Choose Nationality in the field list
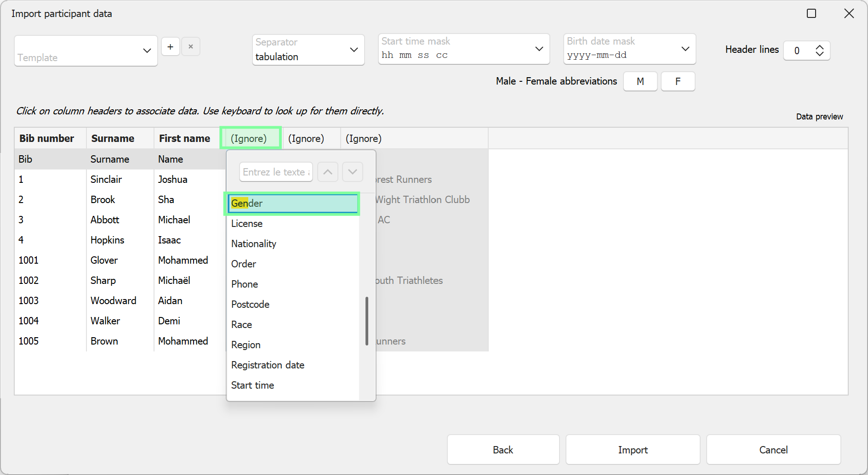This screenshot has height=475, width=868. pyautogui.click(x=254, y=244)
